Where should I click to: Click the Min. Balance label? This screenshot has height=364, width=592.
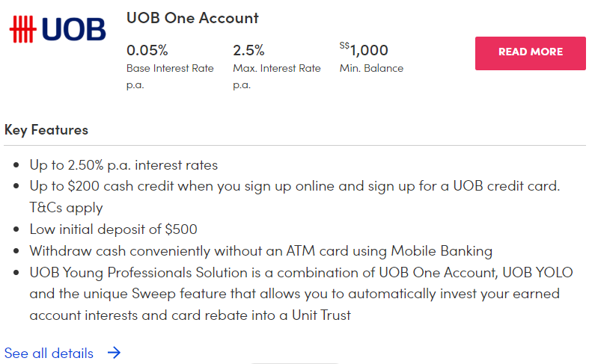371,68
